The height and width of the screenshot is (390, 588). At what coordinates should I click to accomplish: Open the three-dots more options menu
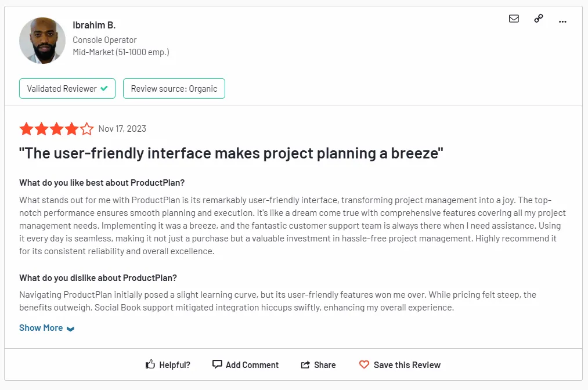[x=562, y=21]
